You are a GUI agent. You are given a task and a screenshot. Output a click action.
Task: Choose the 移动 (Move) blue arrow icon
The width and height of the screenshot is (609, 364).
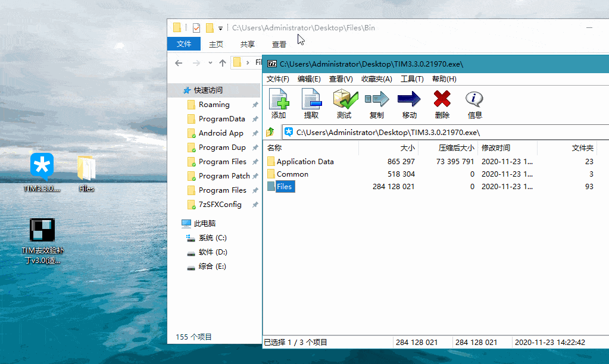(x=409, y=99)
